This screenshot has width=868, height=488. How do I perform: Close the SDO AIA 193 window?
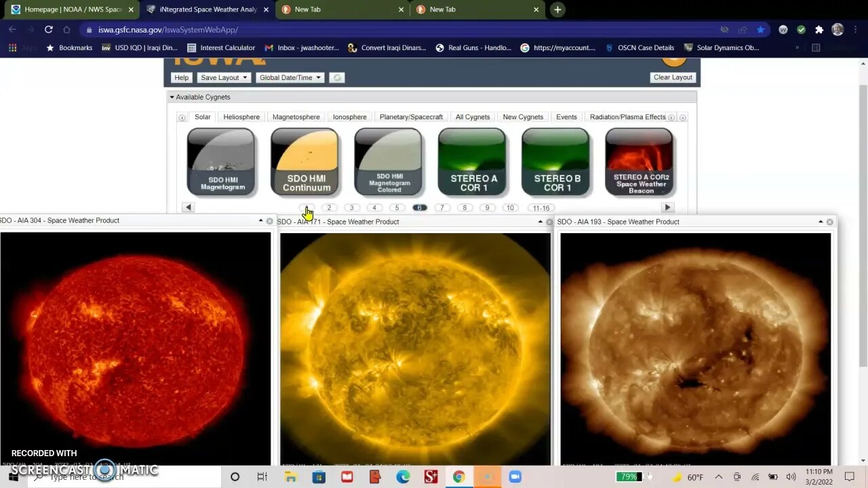pyautogui.click(x=829, y=222)
